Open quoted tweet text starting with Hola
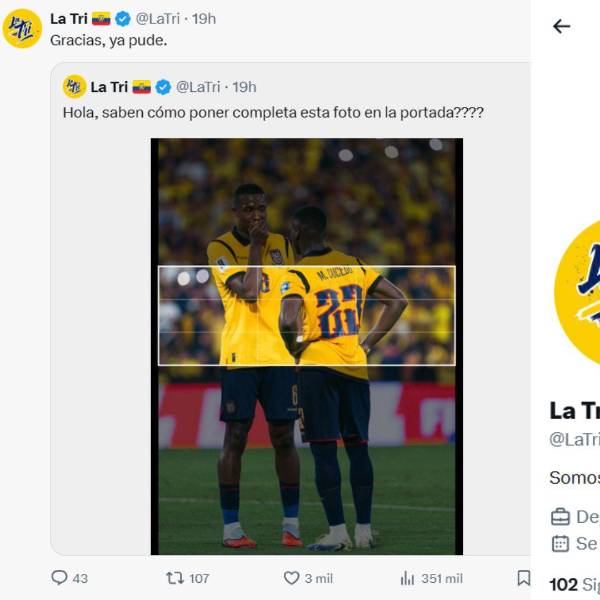 [273, 113]
